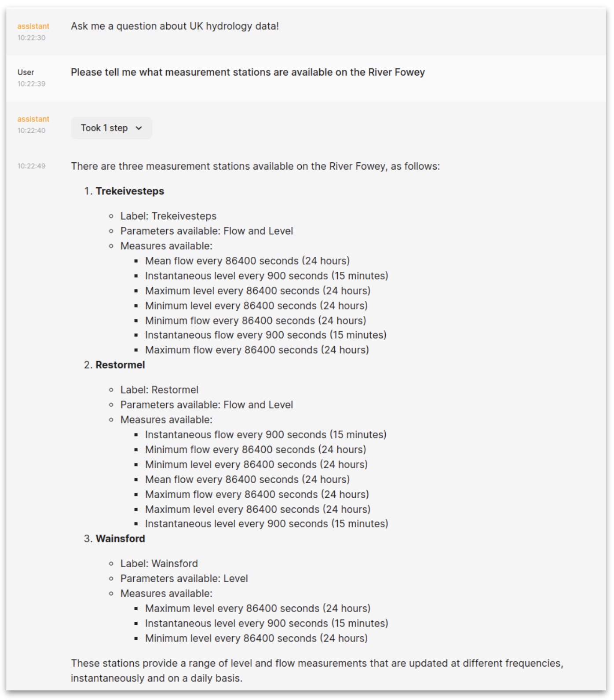Click "Label: Wainsford" bullet item
The width and height of the screenshot is (614, 700).
pyautogui.click(x=159, y=564)
